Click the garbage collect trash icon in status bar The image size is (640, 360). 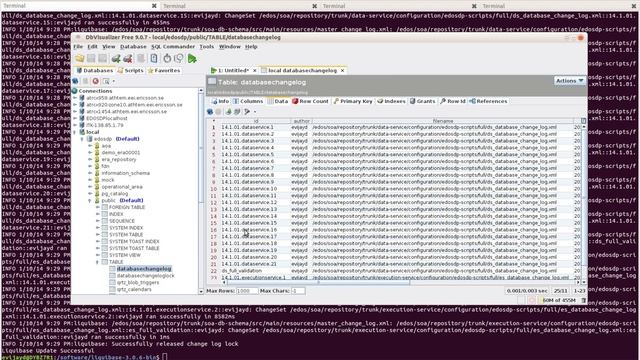[x=583, y=300]
